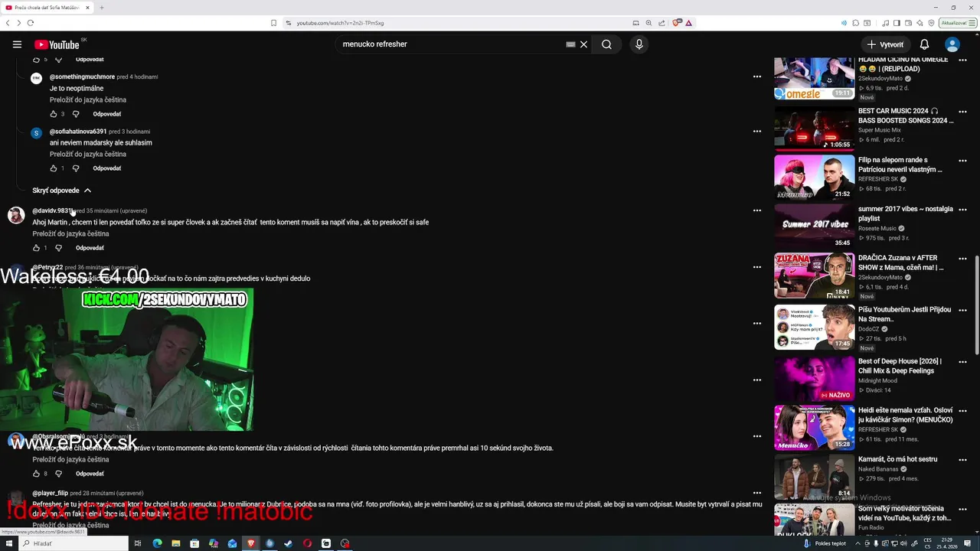Like the comment with 8 likes
This screenshot has width=980, height=551.
pos(36,474)
